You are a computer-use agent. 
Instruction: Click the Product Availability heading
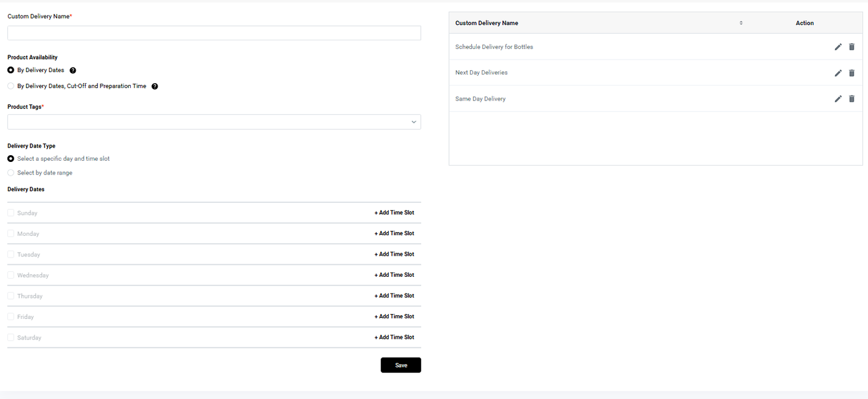[32, 57]
